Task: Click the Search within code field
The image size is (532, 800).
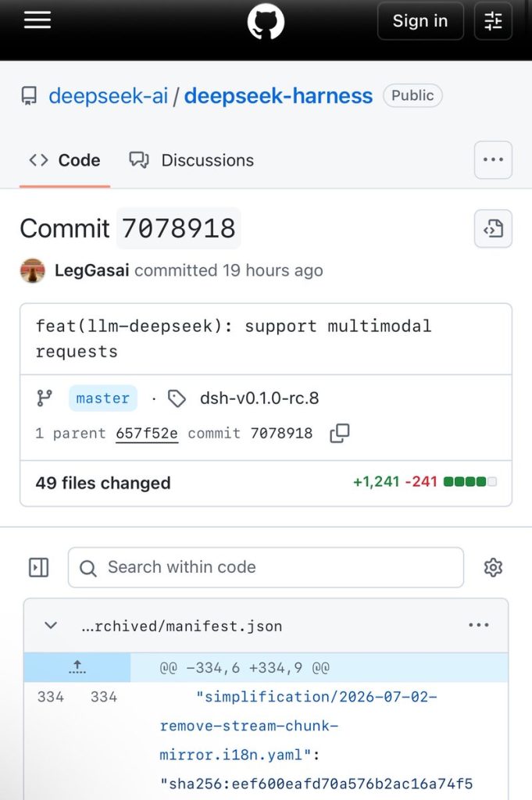Action: 266,567
